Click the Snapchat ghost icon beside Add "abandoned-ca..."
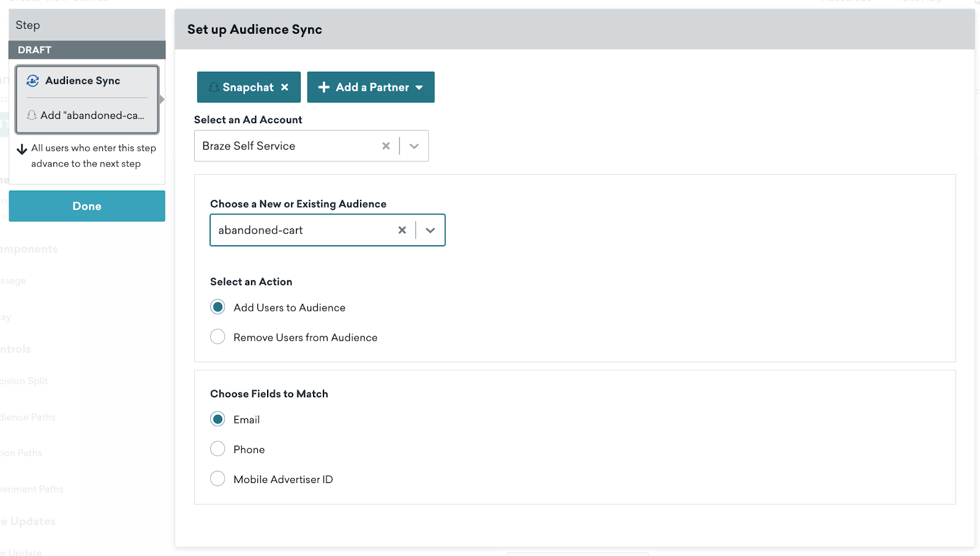Screen dimensions: 980x556 32,115
